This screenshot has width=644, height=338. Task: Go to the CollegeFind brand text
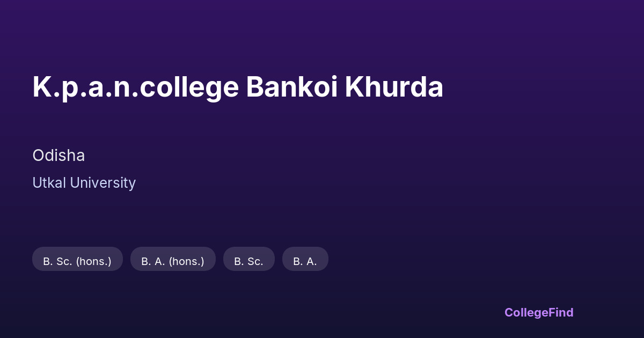pyautogui.click(x=539, y=312)
